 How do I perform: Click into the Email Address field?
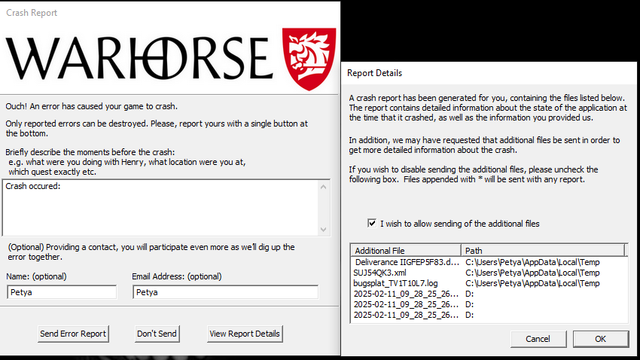[x=225, y=292]
